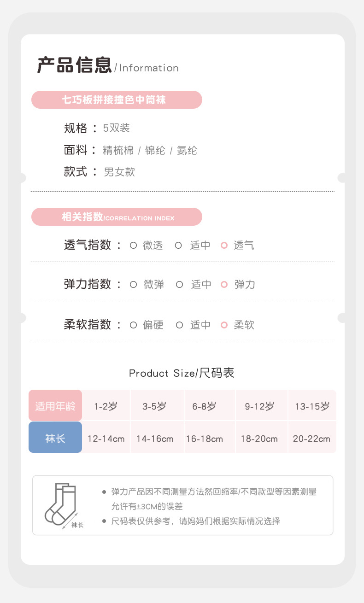364x603 pixels.
Task: Click the 14-16cm sock length cell
Action: (155, 438)
